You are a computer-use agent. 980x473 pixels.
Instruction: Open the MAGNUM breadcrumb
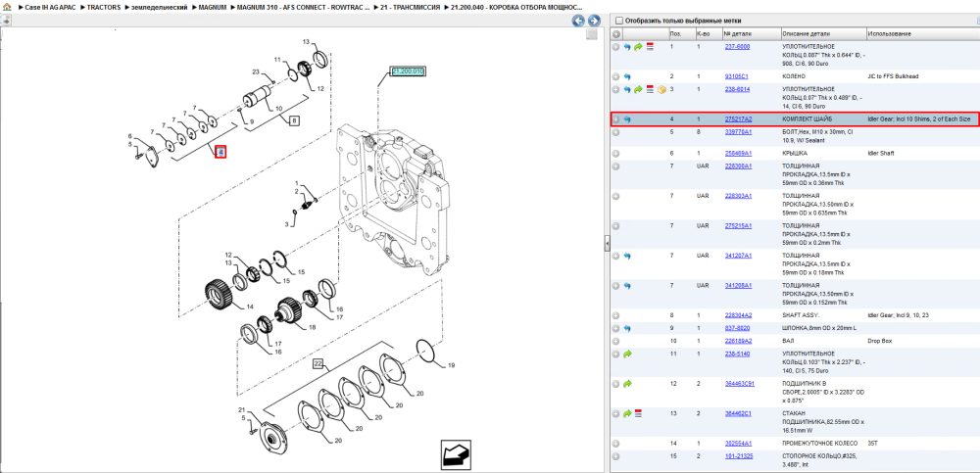pyautogui.click(x=212, y=7)
